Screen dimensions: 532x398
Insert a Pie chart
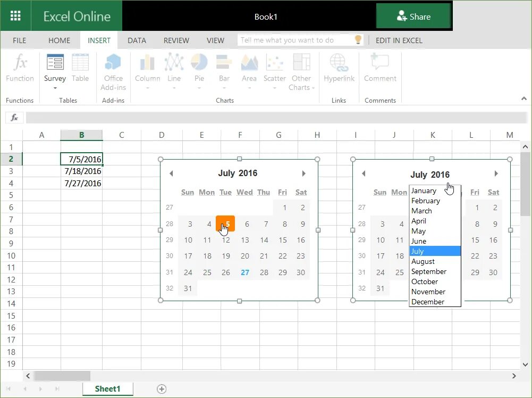(x=199, y=72)
